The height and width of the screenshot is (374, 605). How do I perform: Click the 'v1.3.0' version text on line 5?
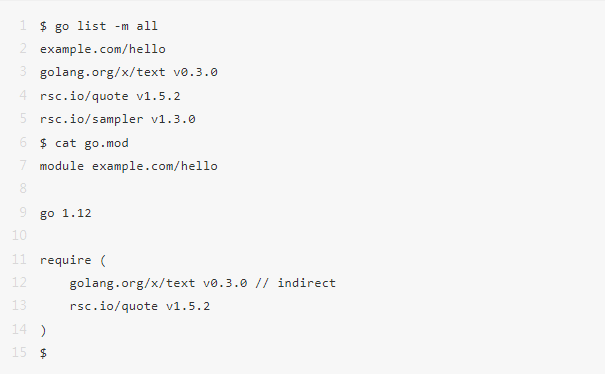173,119
